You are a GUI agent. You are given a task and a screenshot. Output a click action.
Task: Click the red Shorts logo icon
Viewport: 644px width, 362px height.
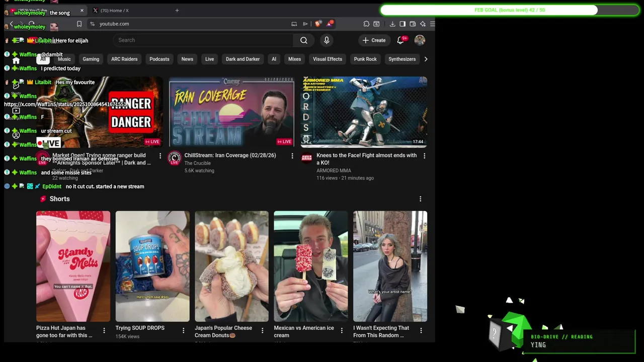click(x=43, y=199)
